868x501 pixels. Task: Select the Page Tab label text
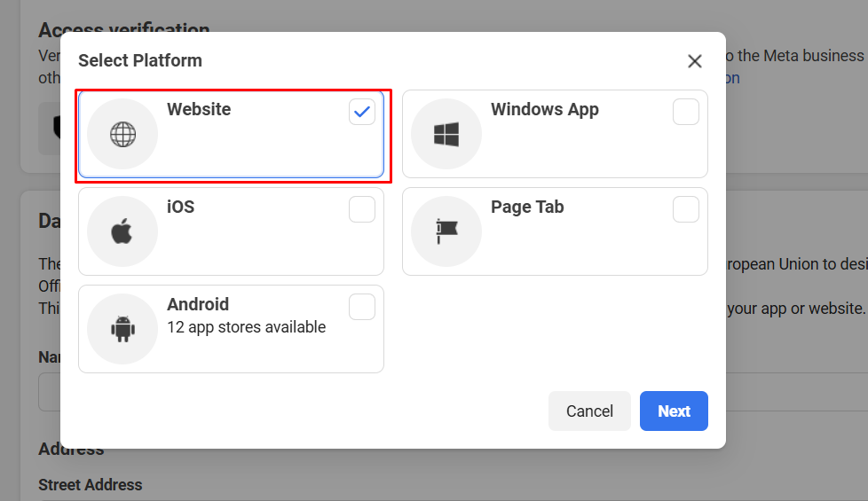pos(527,207)
